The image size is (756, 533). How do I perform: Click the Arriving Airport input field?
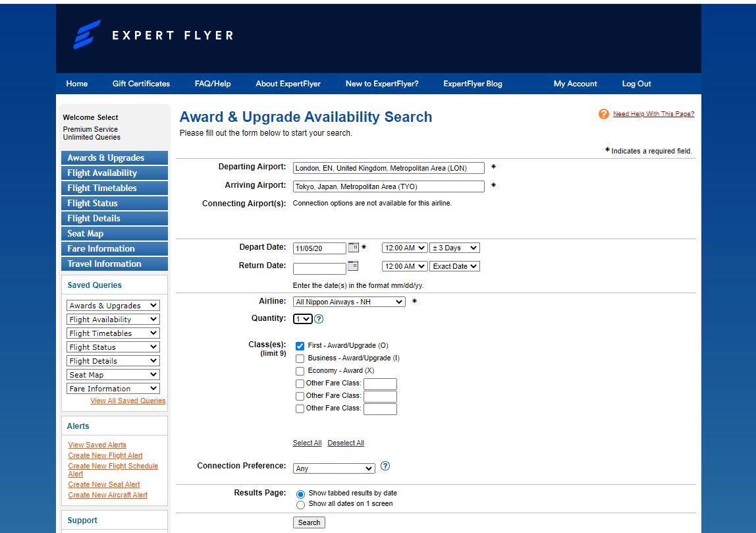pyautogui.click(x=389, y=186)
